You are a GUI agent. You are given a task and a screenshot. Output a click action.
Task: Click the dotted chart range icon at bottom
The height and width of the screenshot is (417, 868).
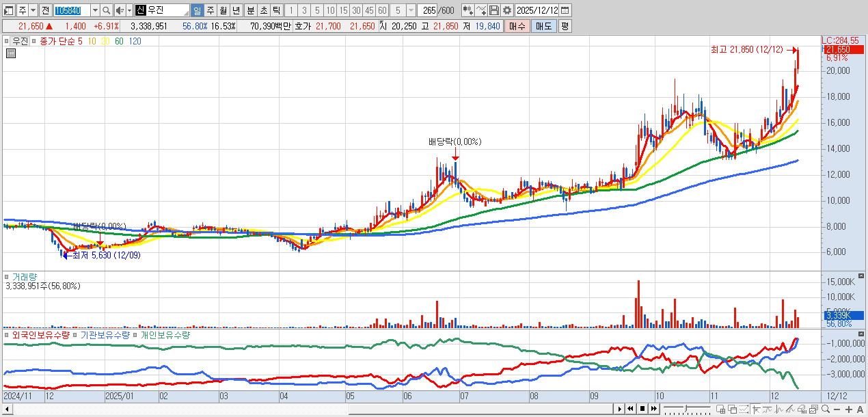coord(744,409)
